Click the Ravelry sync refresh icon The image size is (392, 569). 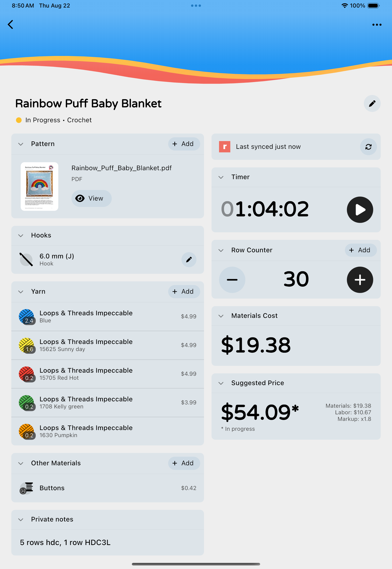[368, 147]
